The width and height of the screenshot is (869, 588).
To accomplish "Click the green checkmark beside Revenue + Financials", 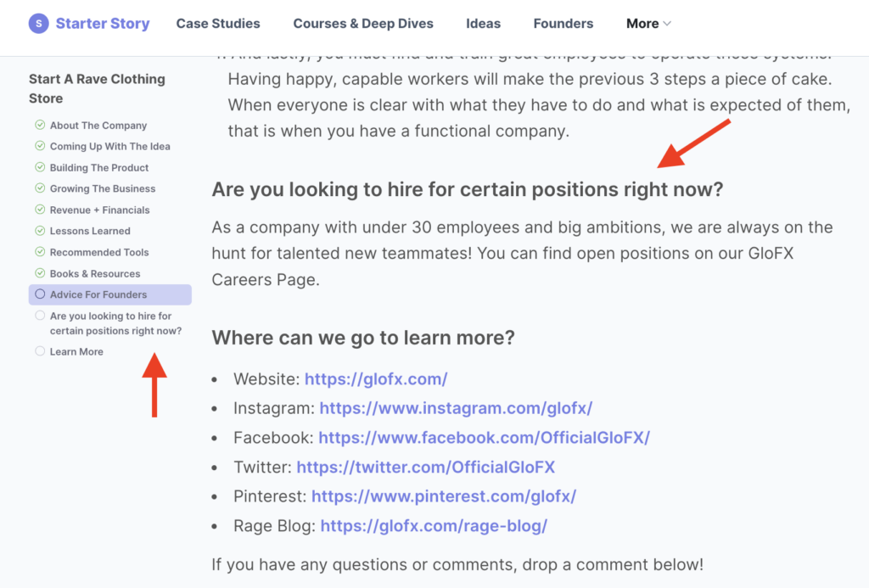I will pos(40,210).
